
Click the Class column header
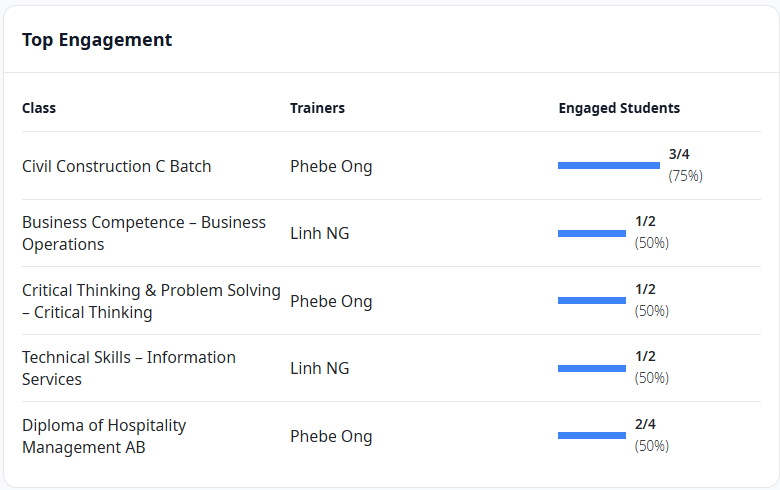39,108
